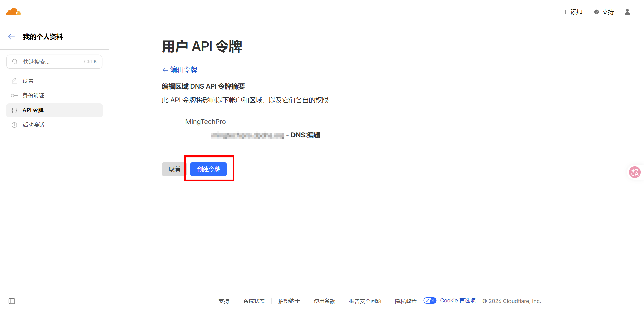The image size is (644, 311).
Task: Click the 编辑区域 DNS API 令牌摘要 subtitle
Action: coord(203,86)
